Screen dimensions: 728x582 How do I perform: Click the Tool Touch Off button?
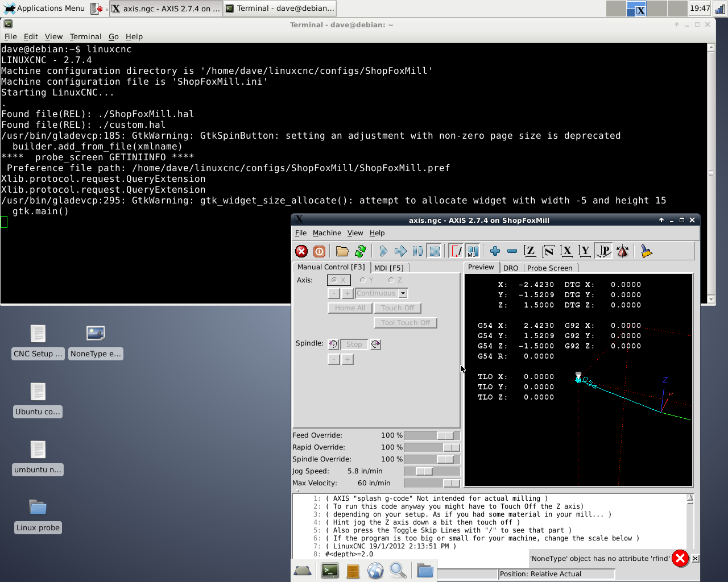point(406,323)
